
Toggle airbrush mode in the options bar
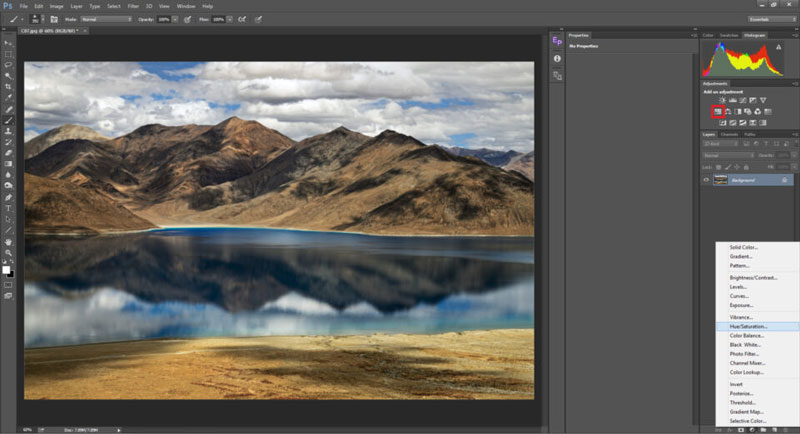(x=239, y=19)
